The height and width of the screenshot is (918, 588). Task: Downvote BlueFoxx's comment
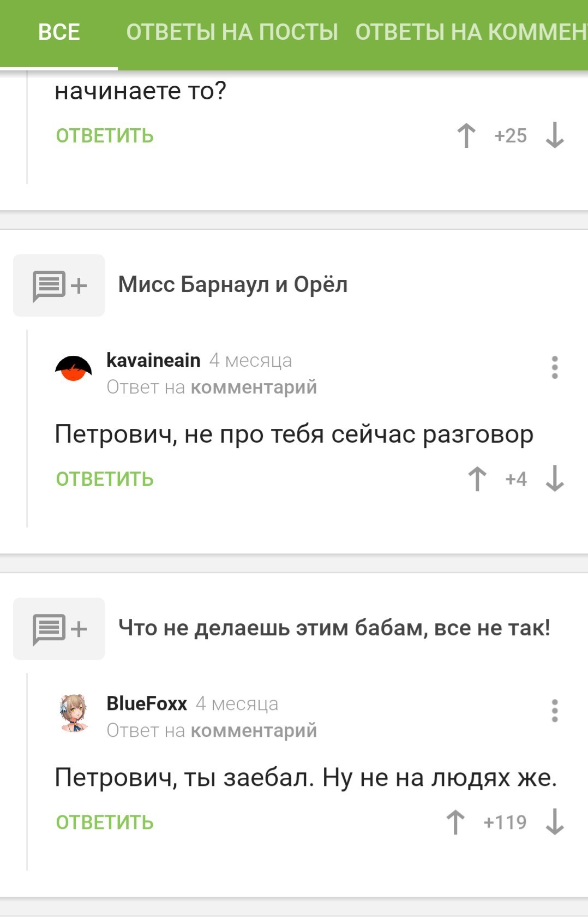(x=555, y=822)
